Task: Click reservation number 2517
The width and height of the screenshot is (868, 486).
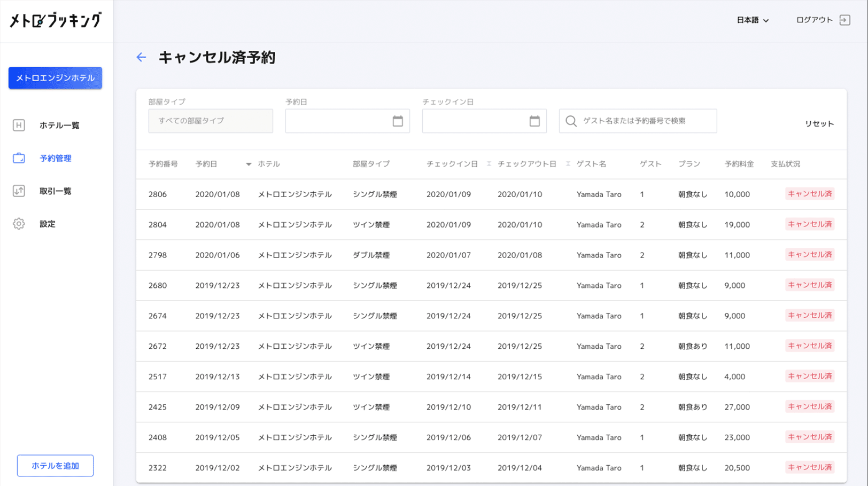Action: [158, 377]
